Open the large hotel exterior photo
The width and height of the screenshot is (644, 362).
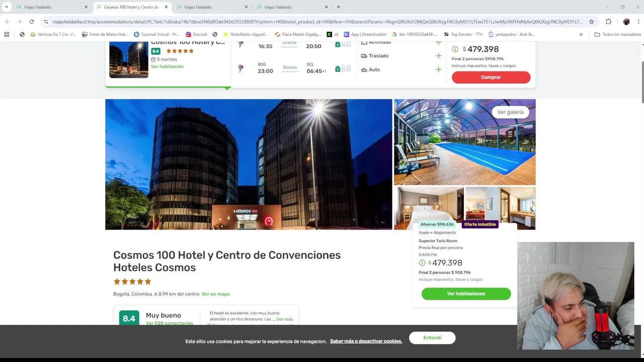[x=249, y=164]
